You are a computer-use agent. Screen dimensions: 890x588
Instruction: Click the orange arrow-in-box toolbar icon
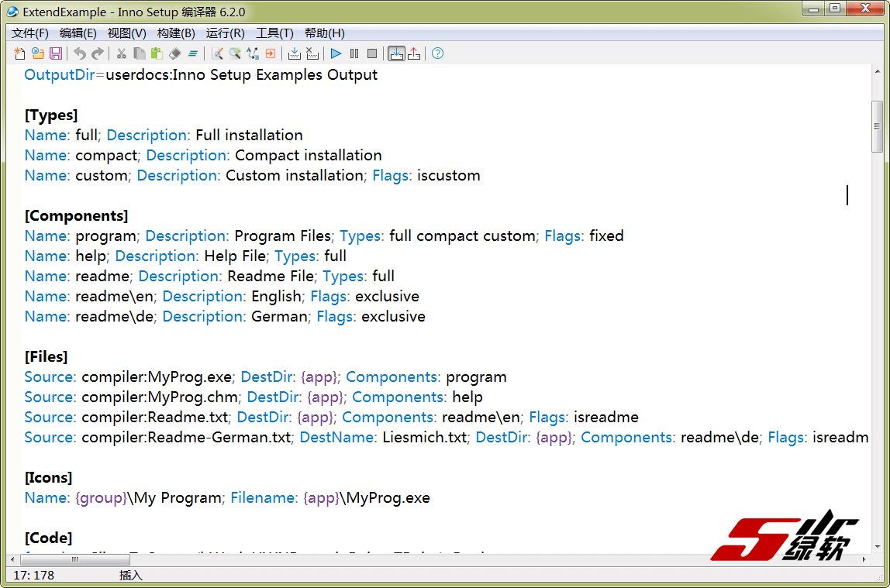coord(271,54)
